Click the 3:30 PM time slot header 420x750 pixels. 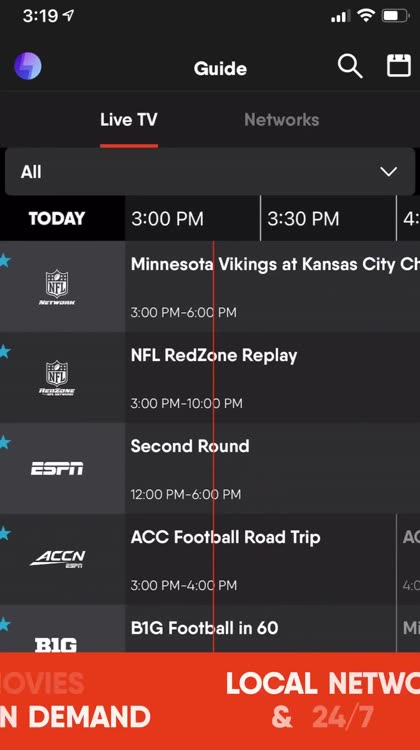tap(328, 219)
